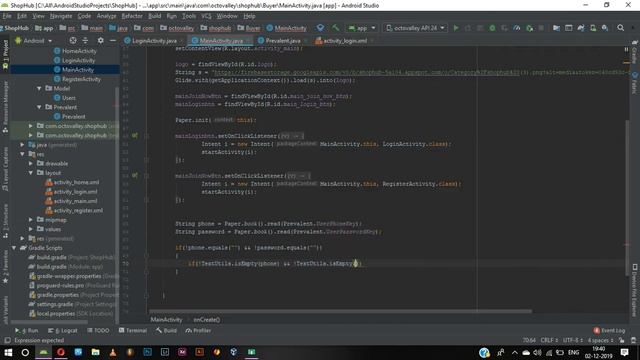
Task: Open the Android project view dropdown
Action: (33, 40)
